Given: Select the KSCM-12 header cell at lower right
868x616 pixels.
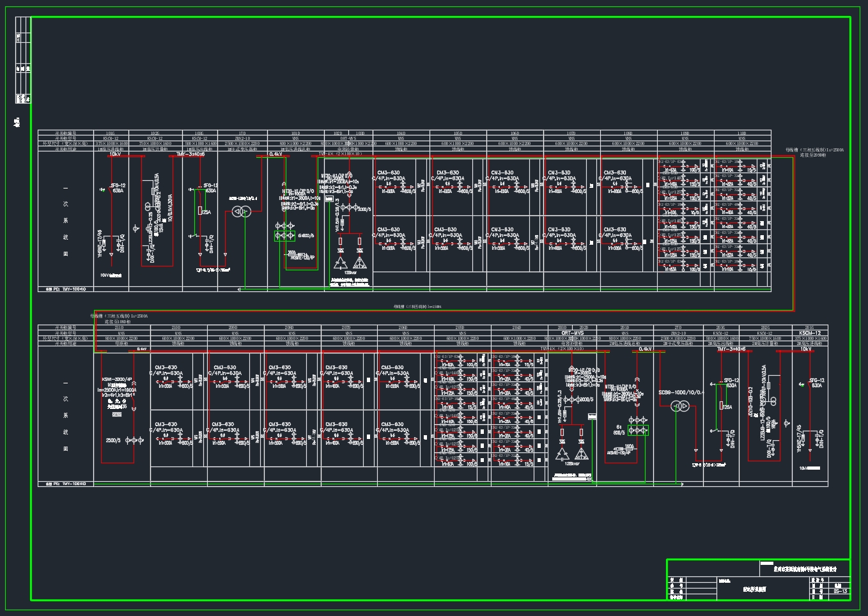Looking at the screenshot, I should [x=810, y=333].
